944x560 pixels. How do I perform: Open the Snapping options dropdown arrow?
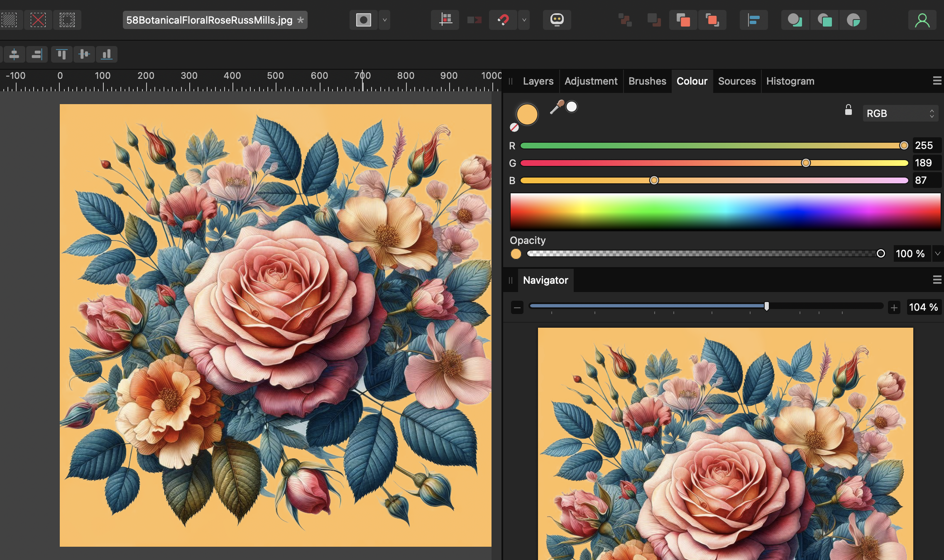tap(524, 20)
